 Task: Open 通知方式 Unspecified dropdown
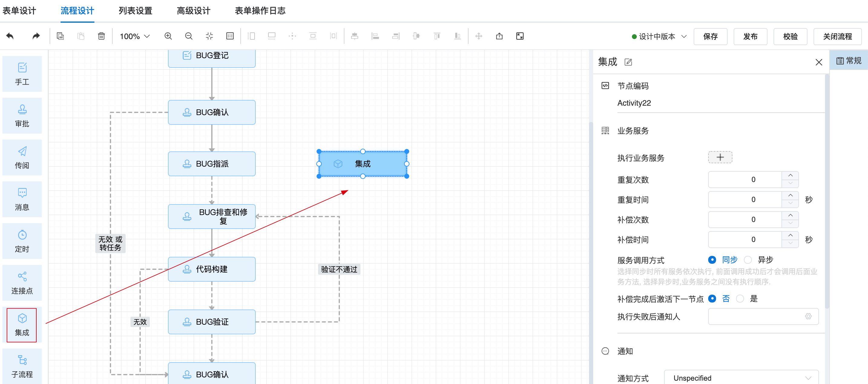click(x=741, y=378)
